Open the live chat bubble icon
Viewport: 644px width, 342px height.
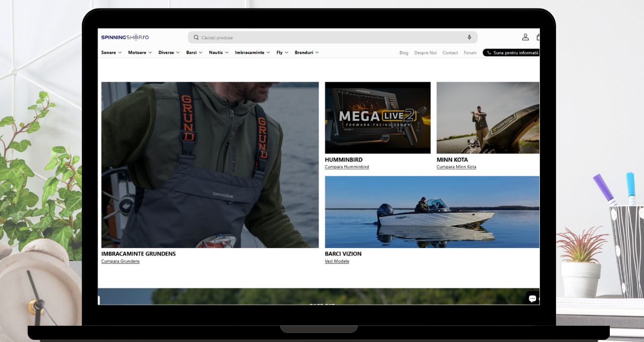pos(532,298)
